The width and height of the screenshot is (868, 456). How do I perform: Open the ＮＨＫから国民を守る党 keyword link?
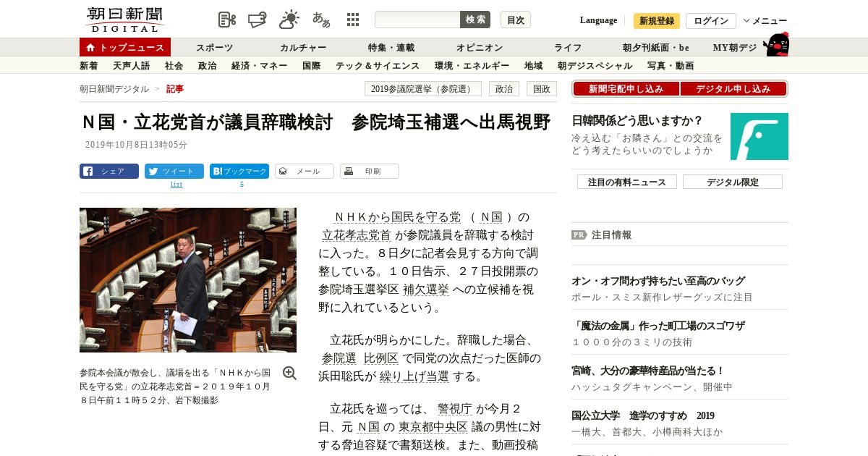[398, 217]
